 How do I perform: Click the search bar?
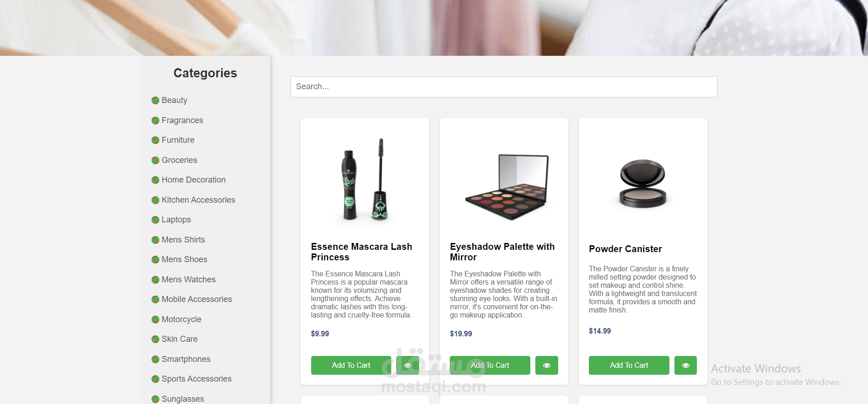coord(503,86)
